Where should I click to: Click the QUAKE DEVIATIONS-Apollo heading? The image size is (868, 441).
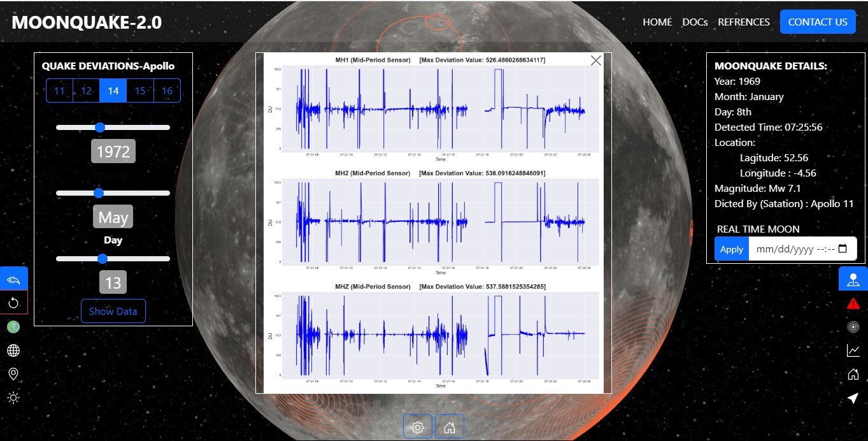coord(108,66)
